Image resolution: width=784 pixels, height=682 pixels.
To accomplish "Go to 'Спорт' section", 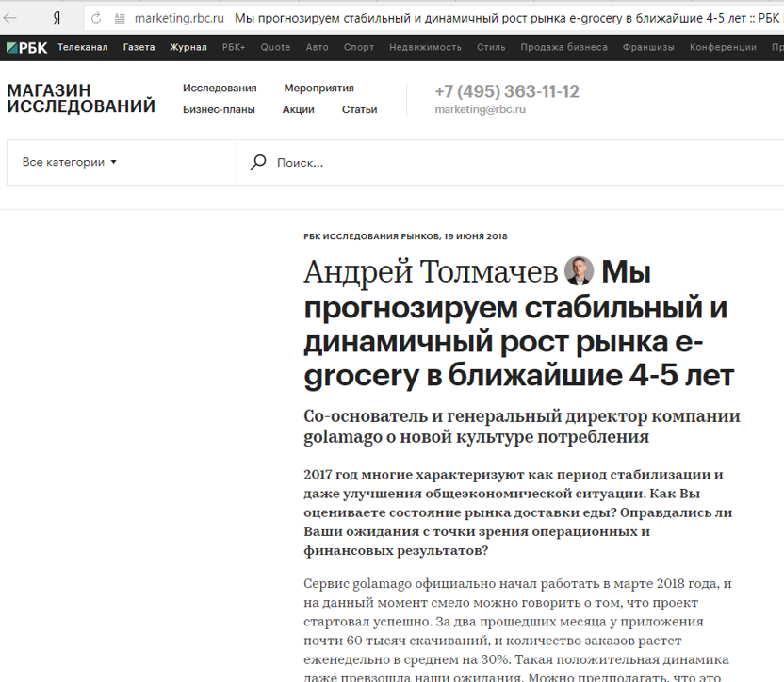I will (x=358, y=47).
